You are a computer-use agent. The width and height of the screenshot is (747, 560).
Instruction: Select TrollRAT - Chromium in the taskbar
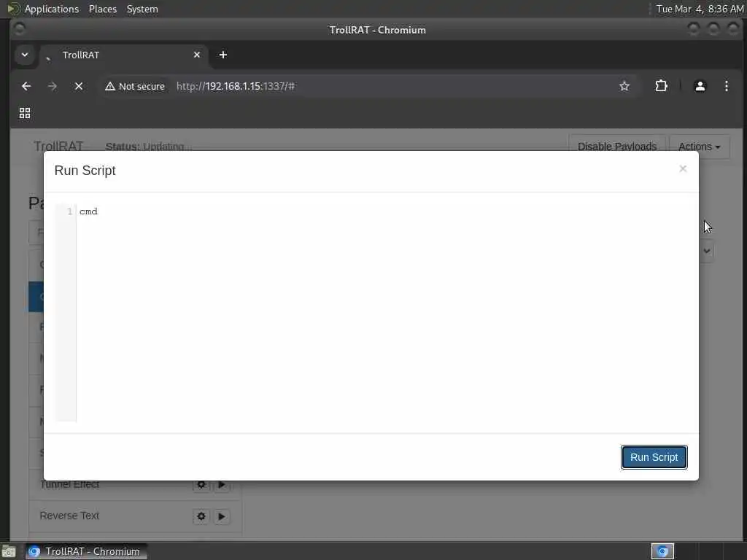pos(86,551)
